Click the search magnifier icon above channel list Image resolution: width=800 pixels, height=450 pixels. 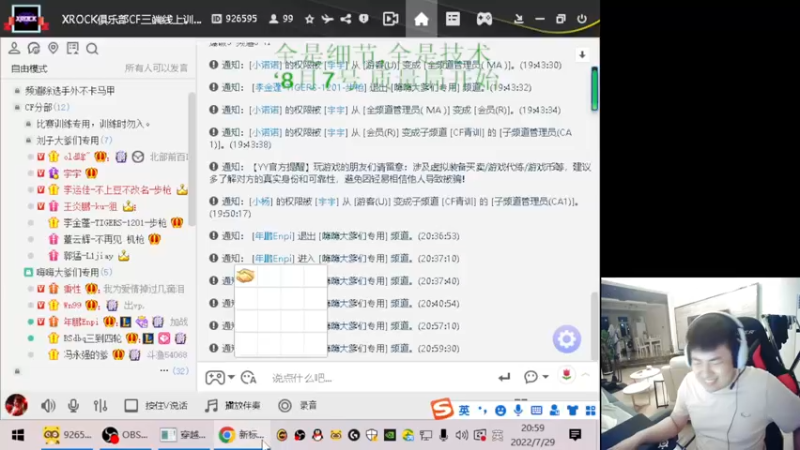[92, 48]
